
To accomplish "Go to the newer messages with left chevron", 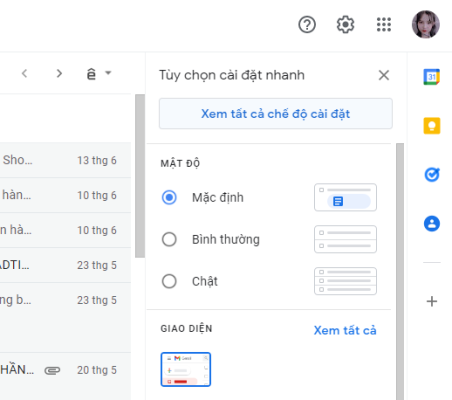I will pos(24,73).
